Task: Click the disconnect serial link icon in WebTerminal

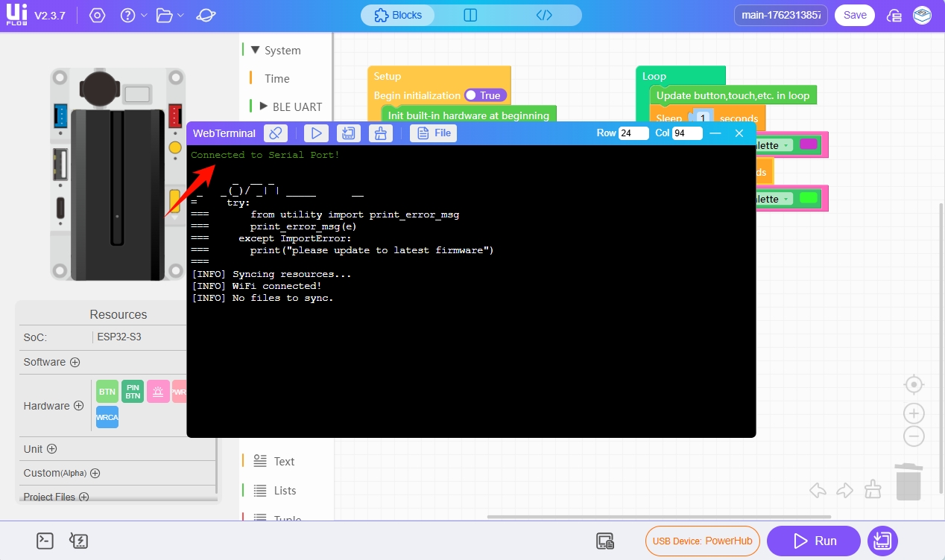Action: [x=276, y=133]
